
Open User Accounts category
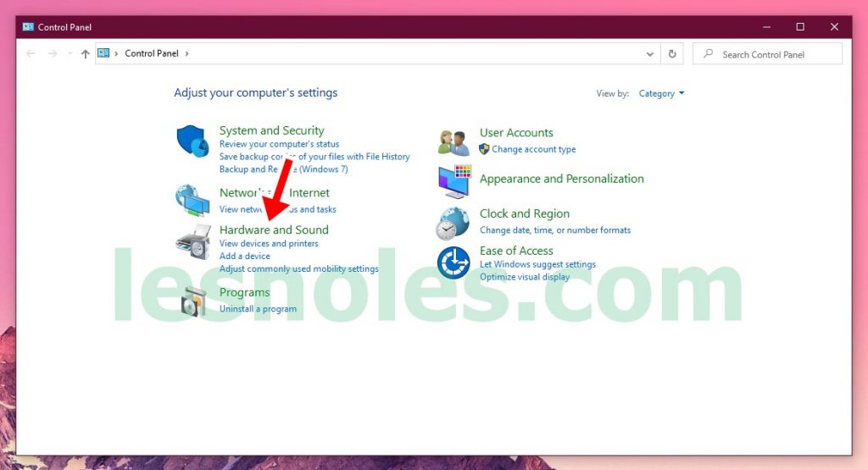516,133
